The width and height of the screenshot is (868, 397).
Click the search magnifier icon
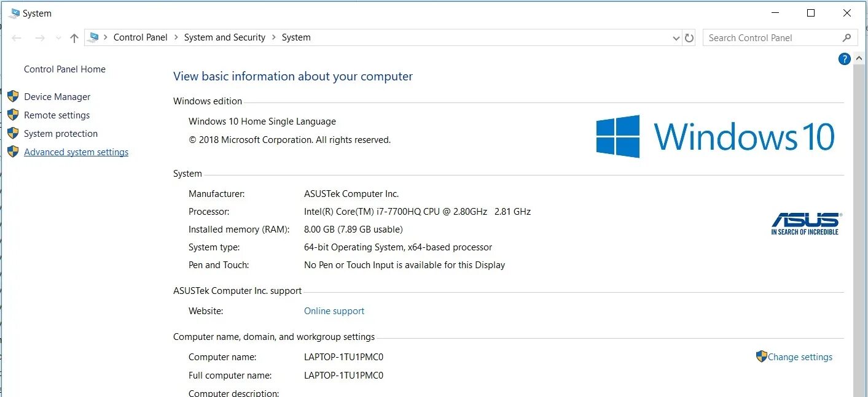[x=847, y=38]
